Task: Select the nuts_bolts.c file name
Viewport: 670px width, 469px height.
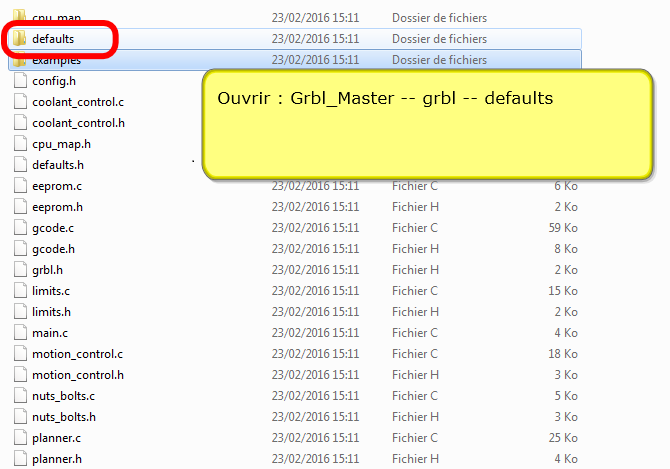Action: 63,396
